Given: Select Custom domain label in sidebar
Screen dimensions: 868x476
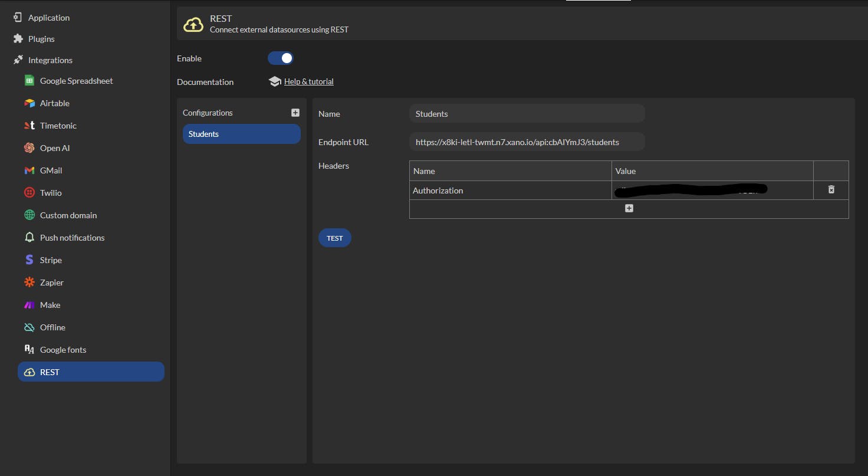Looking at the screenshot, I should pyautogui.click(x=68, y=215).
